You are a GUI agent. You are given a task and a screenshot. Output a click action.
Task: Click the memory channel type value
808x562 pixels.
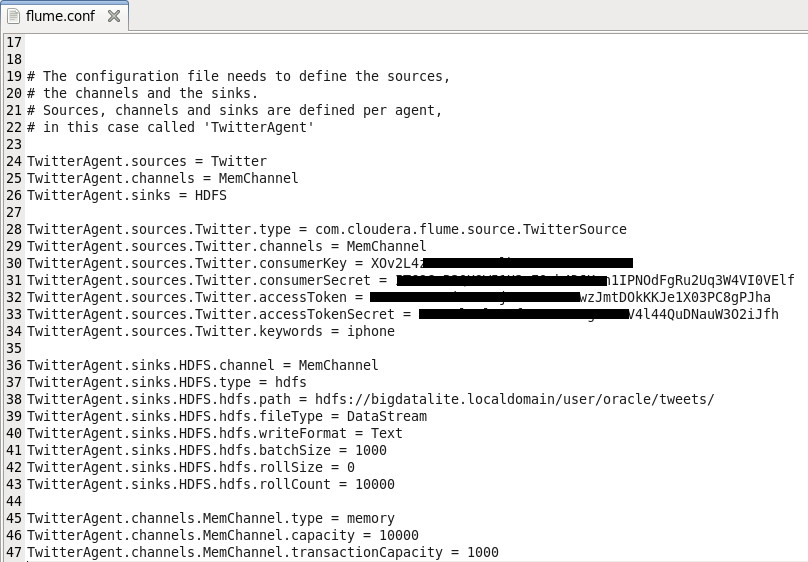[371, 518]
